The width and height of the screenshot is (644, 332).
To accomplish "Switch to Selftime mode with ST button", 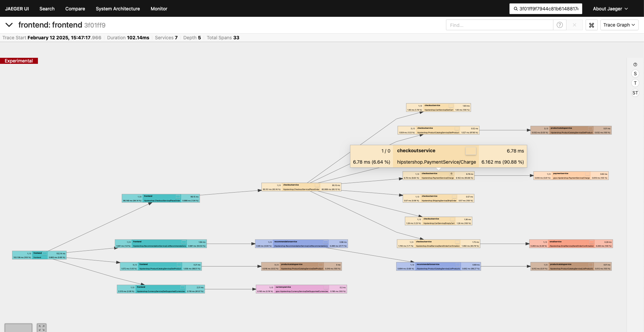I will pos(635,93).
